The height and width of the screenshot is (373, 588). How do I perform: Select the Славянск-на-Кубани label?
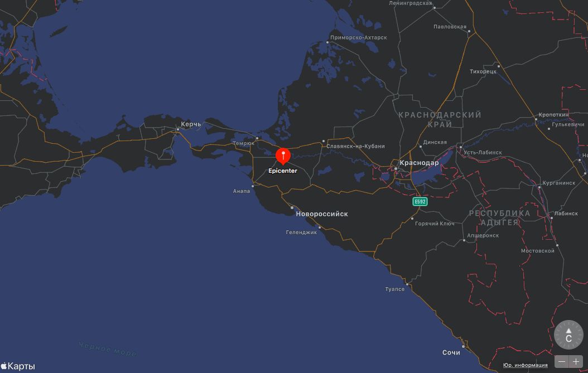pyautogui.click(x=355, y=146)
